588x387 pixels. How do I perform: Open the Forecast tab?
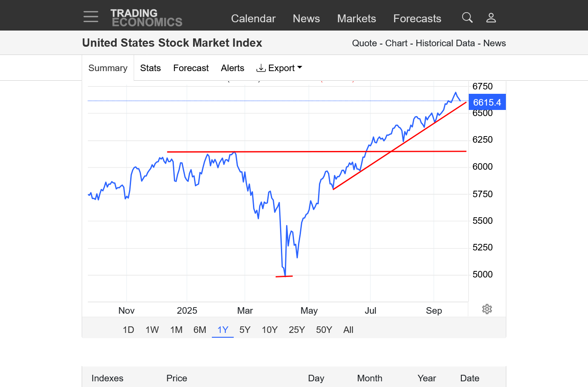(191, 68)
